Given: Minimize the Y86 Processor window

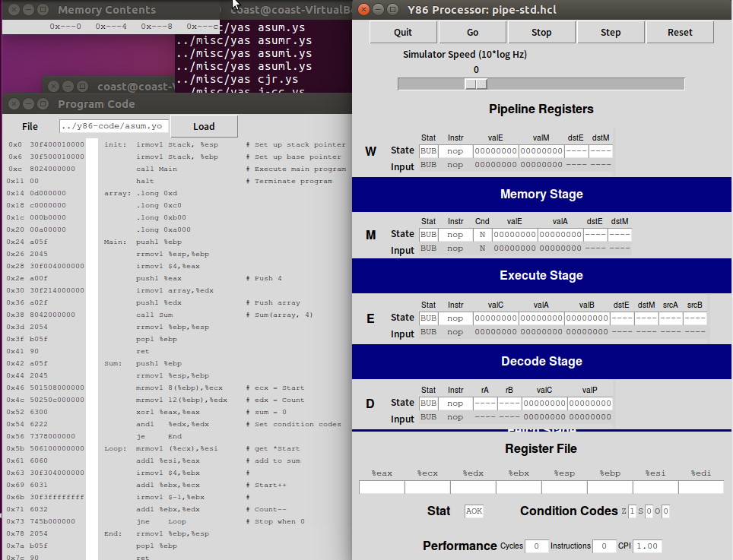Looking at the screenshot, I should pos(378,9).
